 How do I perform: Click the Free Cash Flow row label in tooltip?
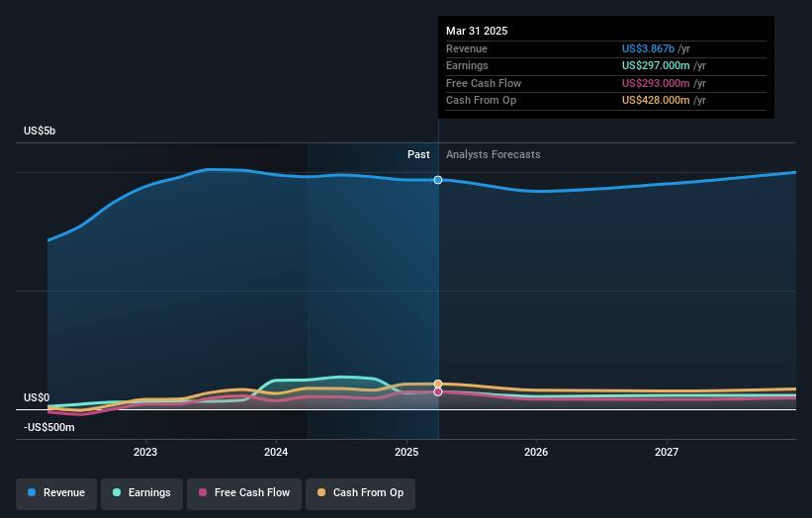tap(484, 83)
